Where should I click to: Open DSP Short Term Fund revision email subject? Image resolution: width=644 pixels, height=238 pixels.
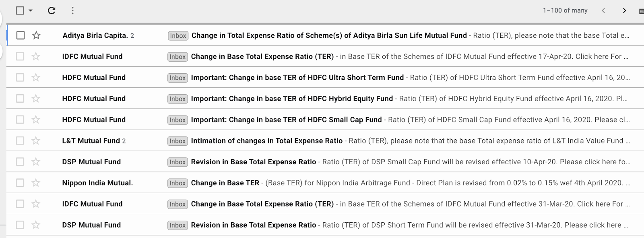pyautogui.click(x=254, y=225)
